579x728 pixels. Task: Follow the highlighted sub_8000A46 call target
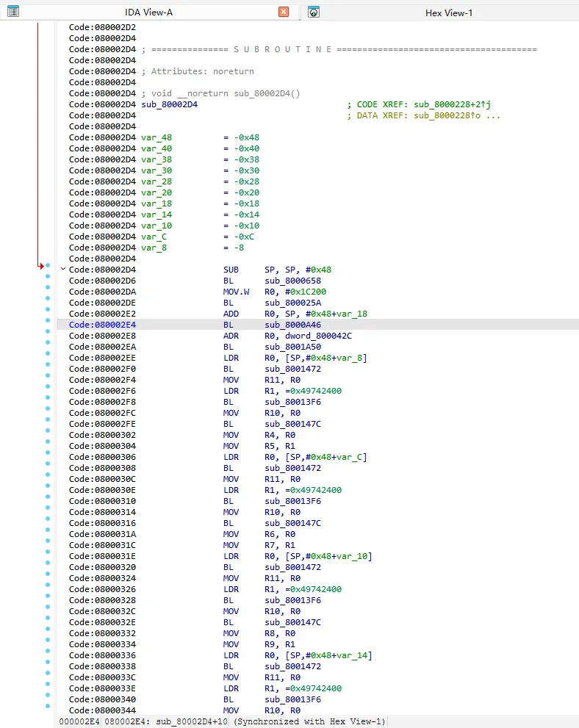coord(292,325)
